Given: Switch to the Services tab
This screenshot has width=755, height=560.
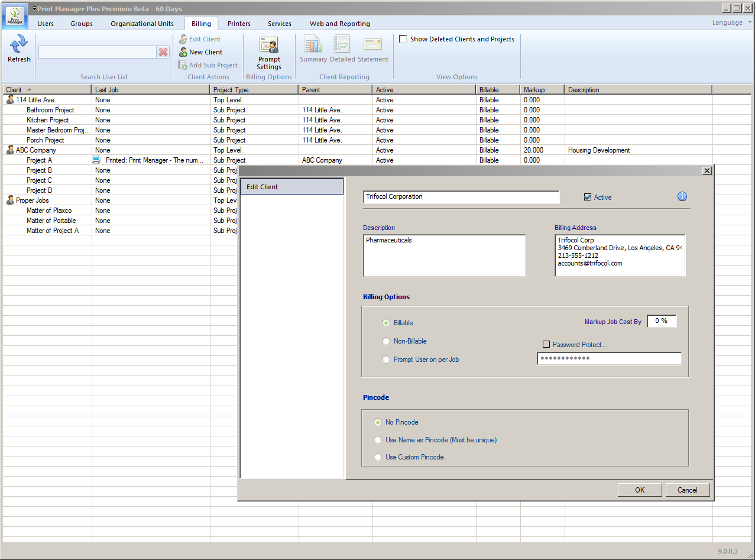Looking at the screenshot, I should (x=280, y=24).
